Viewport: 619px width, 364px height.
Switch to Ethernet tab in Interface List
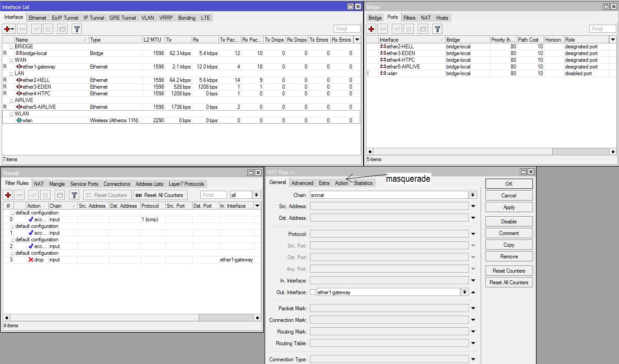(38, 18)
